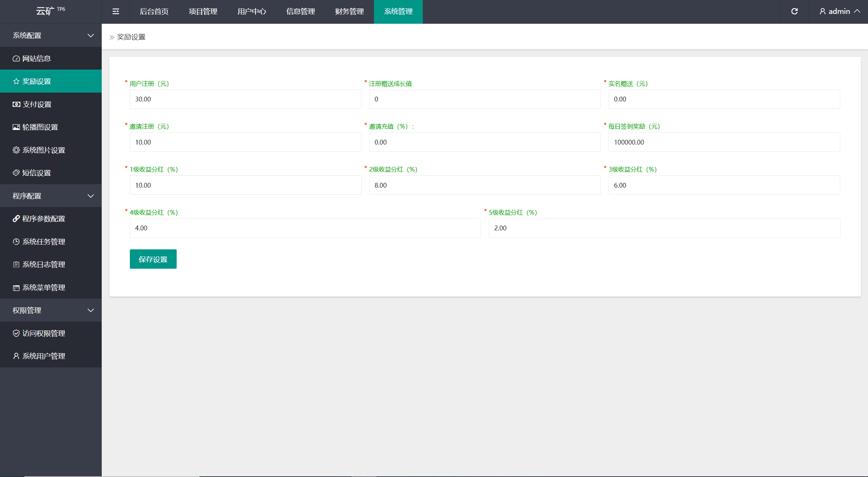Image resolution: width=868 pixels, height=477 pixels.
Task: Collapse the 程序配置 sidebar group
Action: (51, 196)
